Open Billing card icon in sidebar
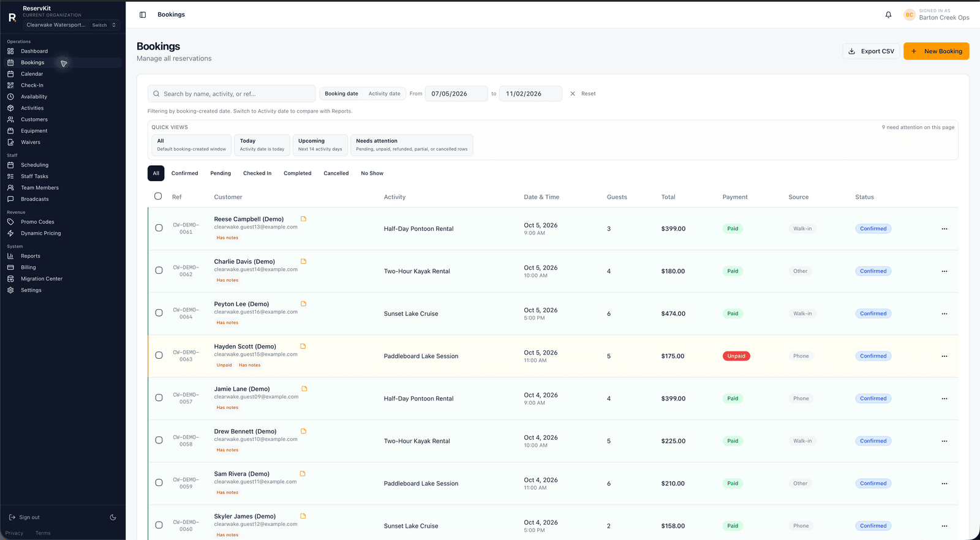This screenshot has height=540, width=980. pos(10,268)
